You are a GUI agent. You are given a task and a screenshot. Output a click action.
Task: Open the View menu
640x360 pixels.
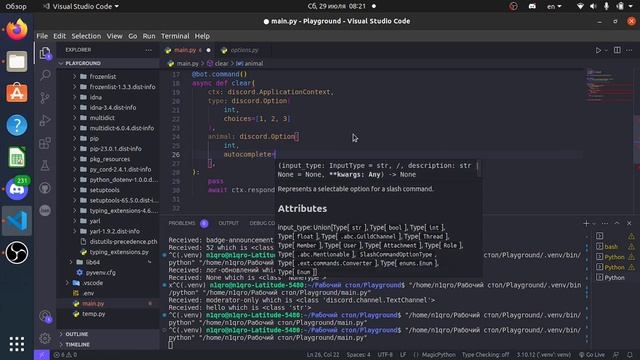(x=114, y=36)
